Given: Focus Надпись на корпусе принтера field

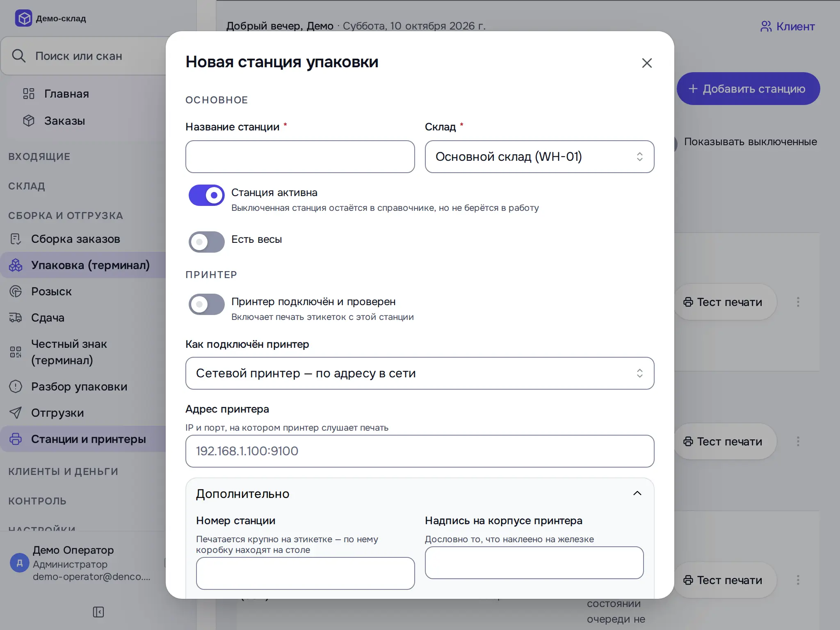Looking at the screenshot, I should [x=534, y=563].
